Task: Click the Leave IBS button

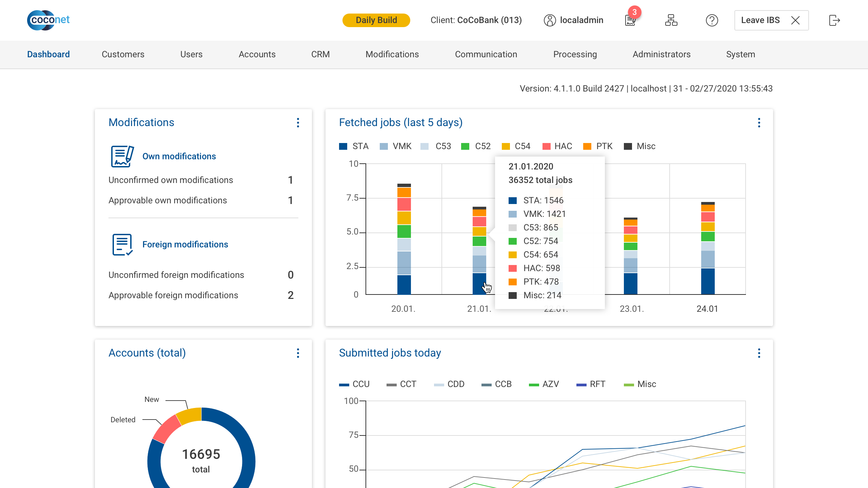Action: tap(771, 20)
